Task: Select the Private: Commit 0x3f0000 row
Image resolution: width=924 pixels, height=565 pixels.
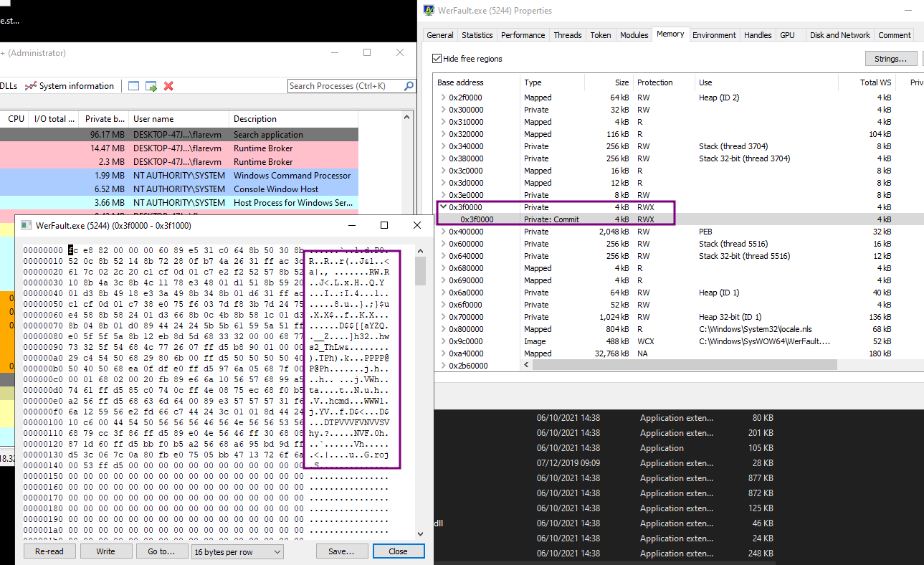Action: (678, 219)
